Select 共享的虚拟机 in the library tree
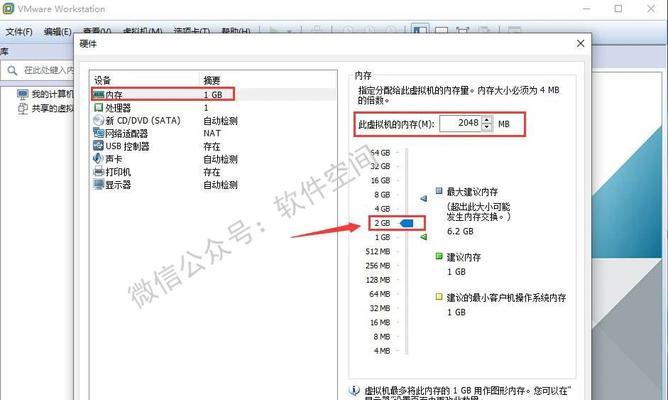 [x=52, y=109]
